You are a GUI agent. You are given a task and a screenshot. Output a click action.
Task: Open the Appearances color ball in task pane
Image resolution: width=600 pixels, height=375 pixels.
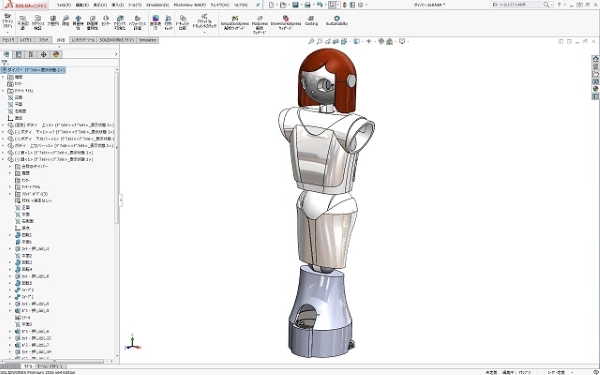point(595,89)
